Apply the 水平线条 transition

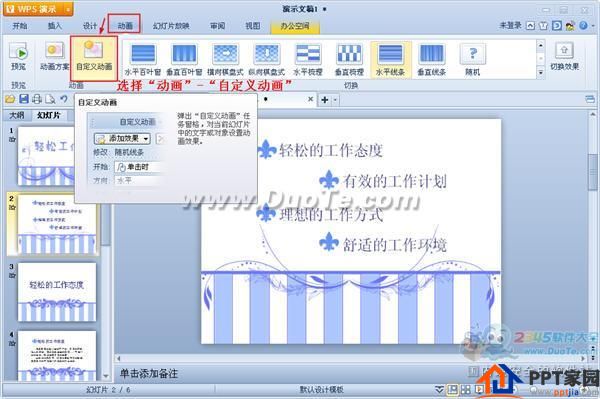390,59
